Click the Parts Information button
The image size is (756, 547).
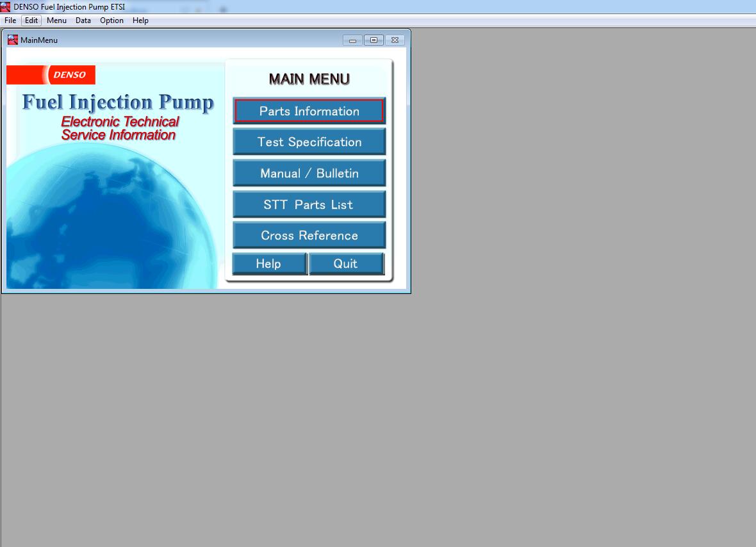tap(309, 111)
